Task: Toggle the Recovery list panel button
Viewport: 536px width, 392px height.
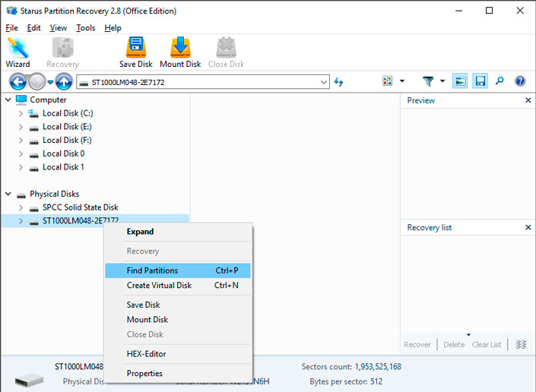Action: point(480,81)
